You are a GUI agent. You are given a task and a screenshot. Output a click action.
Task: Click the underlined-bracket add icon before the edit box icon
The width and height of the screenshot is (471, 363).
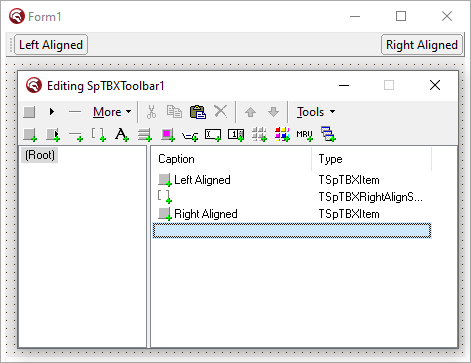coord(190,136)
